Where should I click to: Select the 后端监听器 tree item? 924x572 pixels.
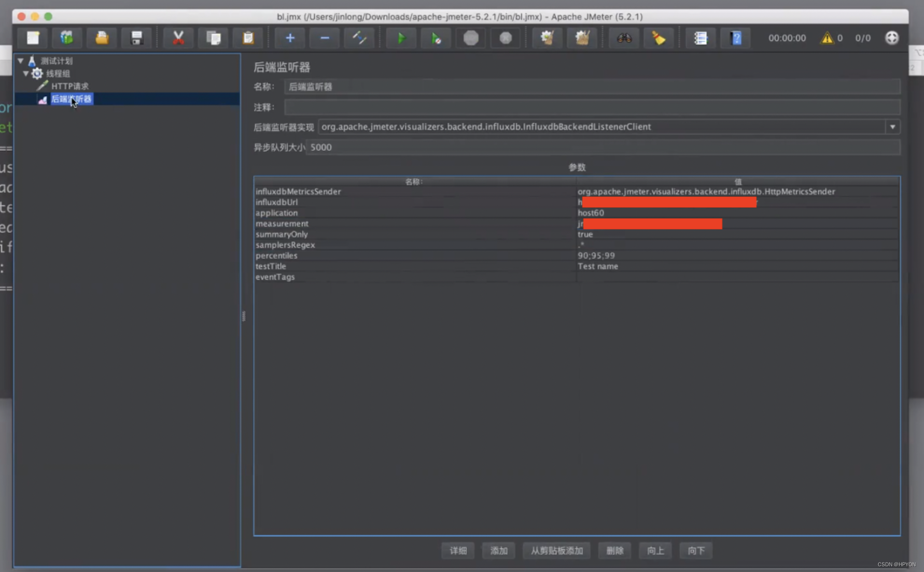(x=72, y=99)
